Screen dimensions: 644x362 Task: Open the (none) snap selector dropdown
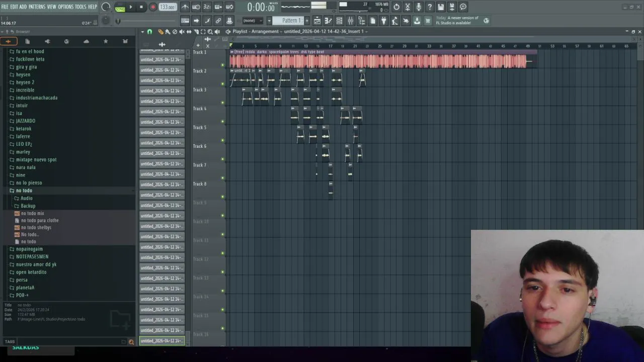[254, 21]
